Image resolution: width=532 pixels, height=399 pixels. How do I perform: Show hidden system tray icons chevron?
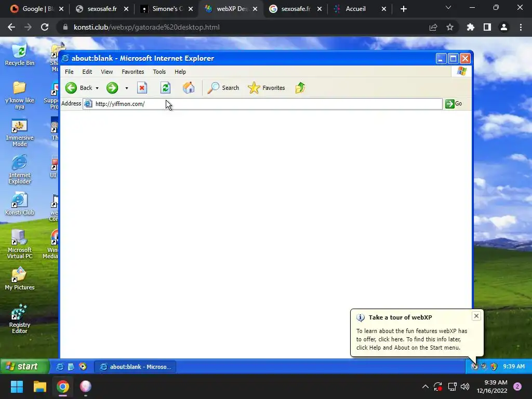(x=425, y=387)
